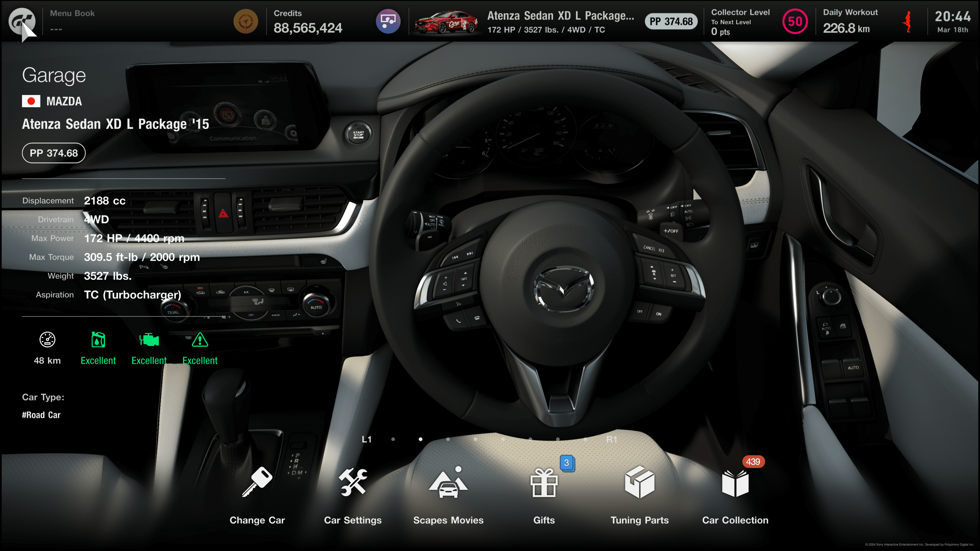980x551 pixels.
Task: Click the Mar 18th date
Action: click(x=953, y=30)
